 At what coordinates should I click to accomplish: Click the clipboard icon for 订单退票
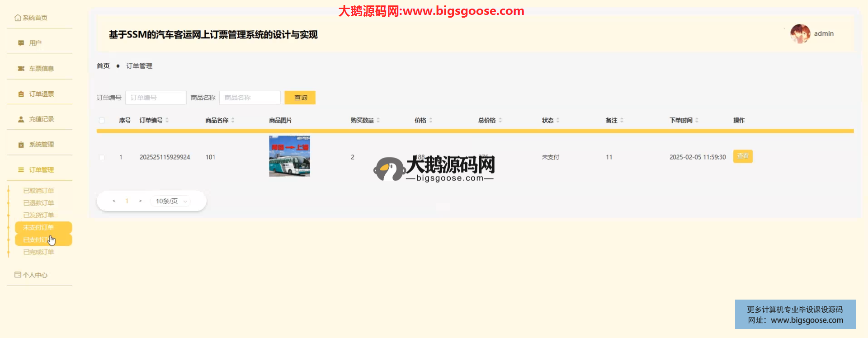(x=21, y=94)
